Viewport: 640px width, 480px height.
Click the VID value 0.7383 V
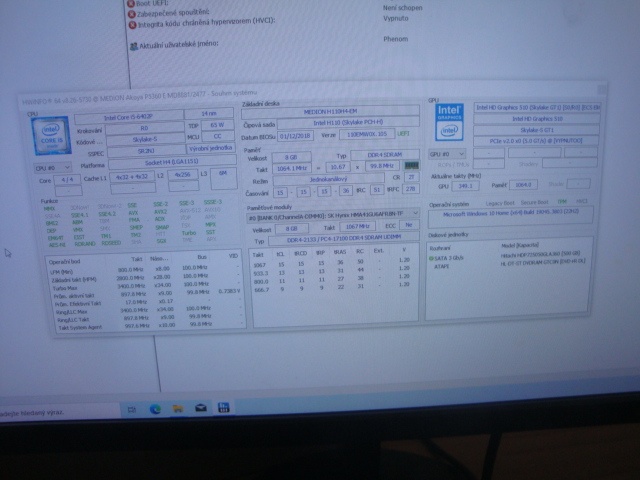pyautogui.click(x=229, y=291)
